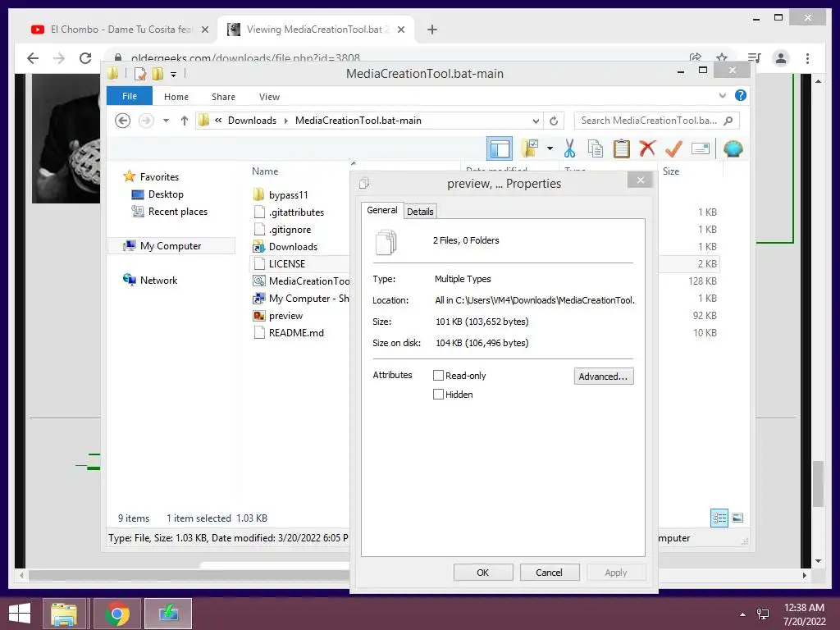
Task: Click the search magnifier icon in Explorer
Action: [x=728, y=121]
